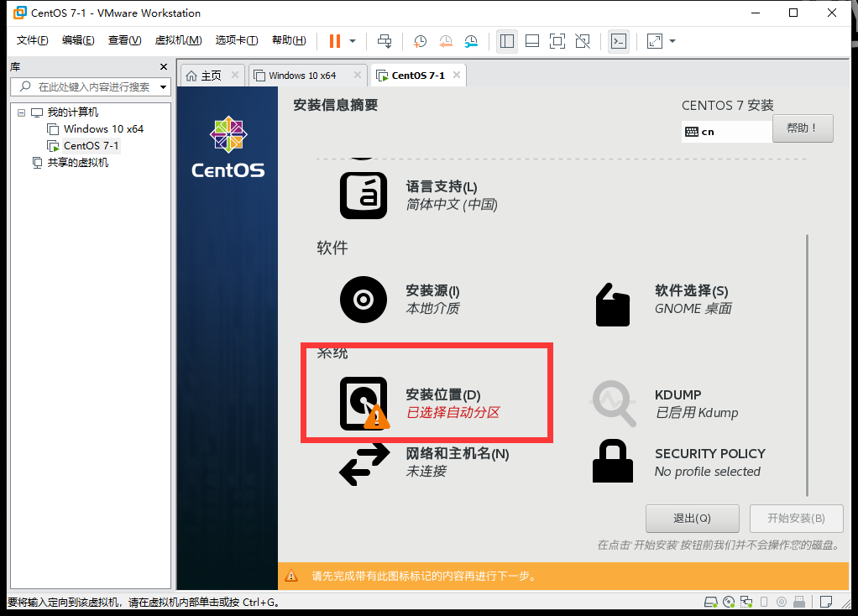Open SECURITY POLICY settings
Screen dimensions: 858x616
click(679, 462)
